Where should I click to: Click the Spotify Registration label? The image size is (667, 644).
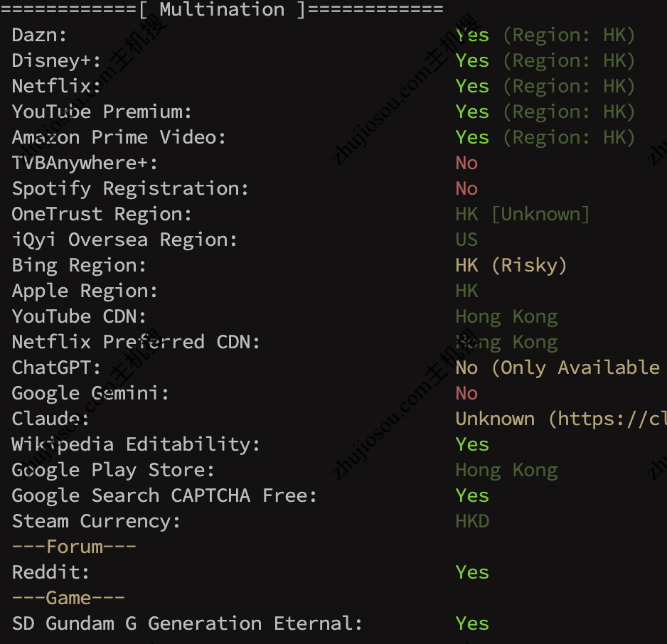pyautogui.click(x=130, y=188)
